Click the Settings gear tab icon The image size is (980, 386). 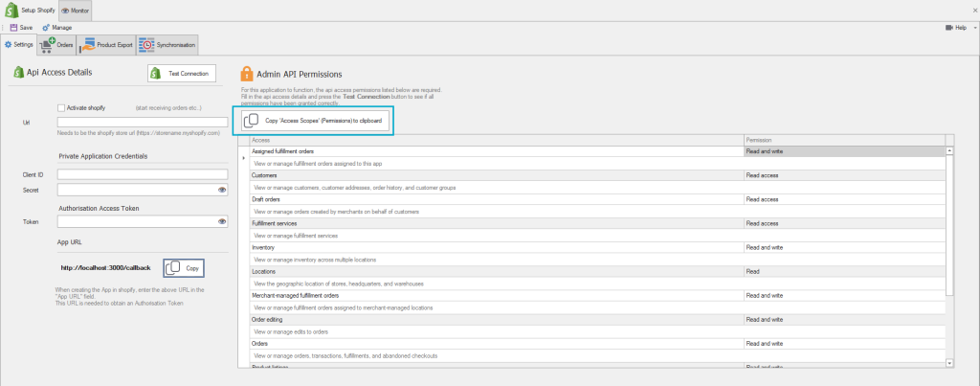8,45
